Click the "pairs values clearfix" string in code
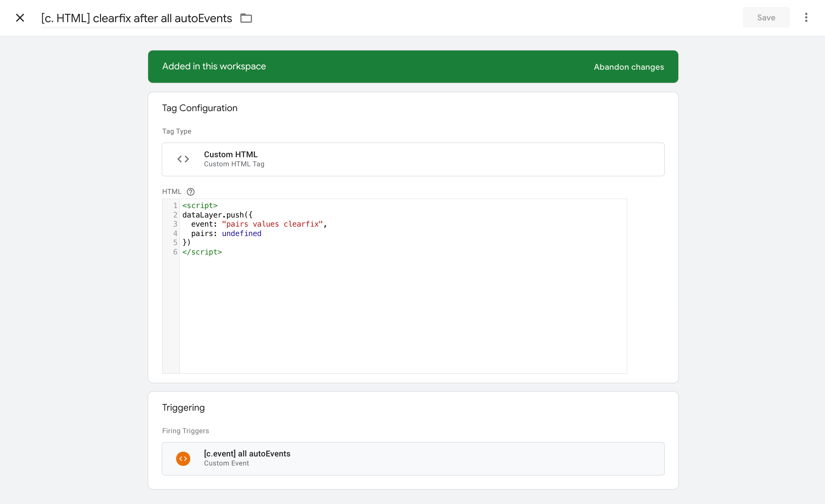The image size is (825, 504). (272, 224)
